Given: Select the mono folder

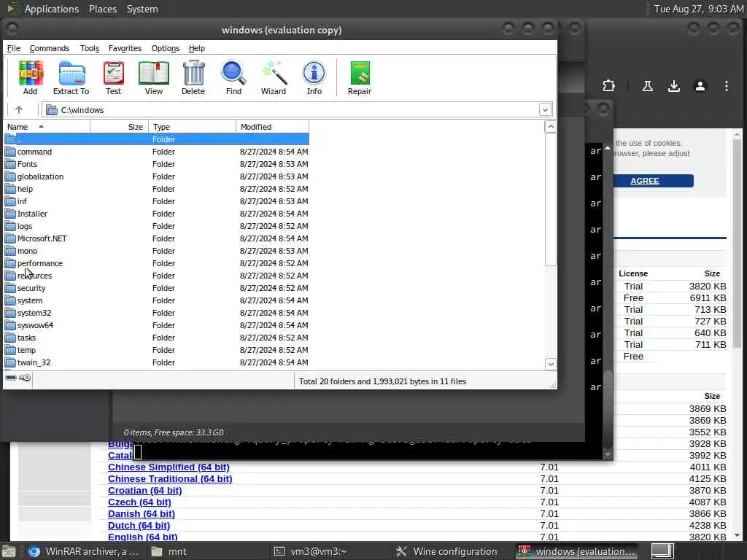Looking at the screenshot, I should (x=156, y=251).
